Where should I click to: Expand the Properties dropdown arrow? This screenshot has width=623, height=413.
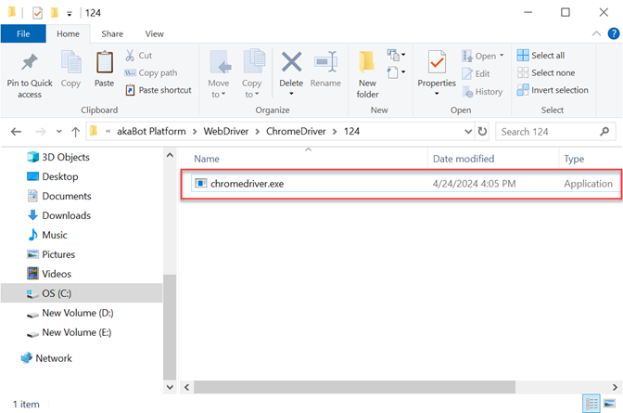click(437, 94)
